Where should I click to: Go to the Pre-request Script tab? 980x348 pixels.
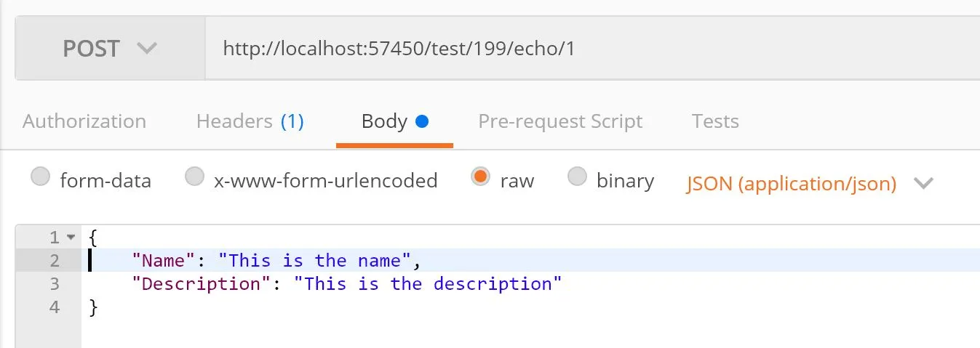click(560, 121)
